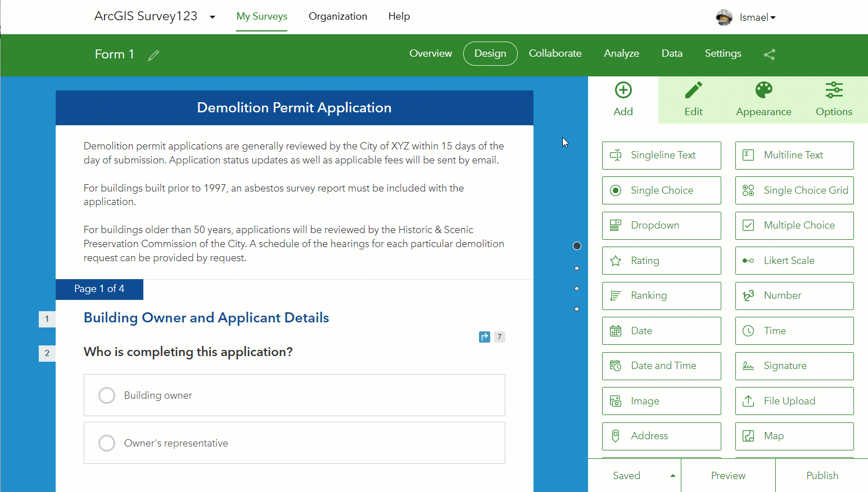Add a Map question type
Screen dimensions: 868x492
pyautogui.click(x=794, y=436)
